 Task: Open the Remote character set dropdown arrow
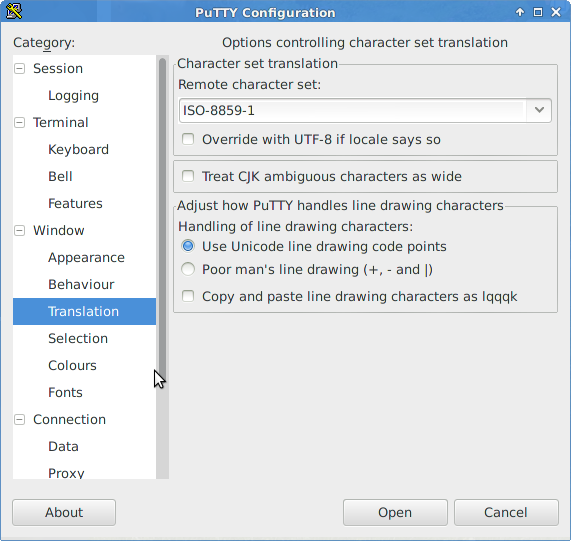coord(539,110)
